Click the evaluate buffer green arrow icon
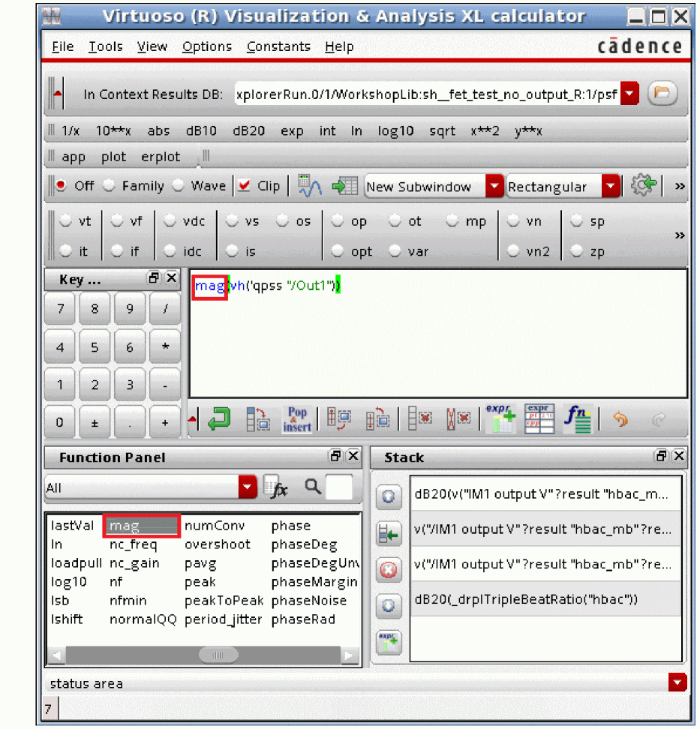The image size is (700, 729). (x=218, y=419)
